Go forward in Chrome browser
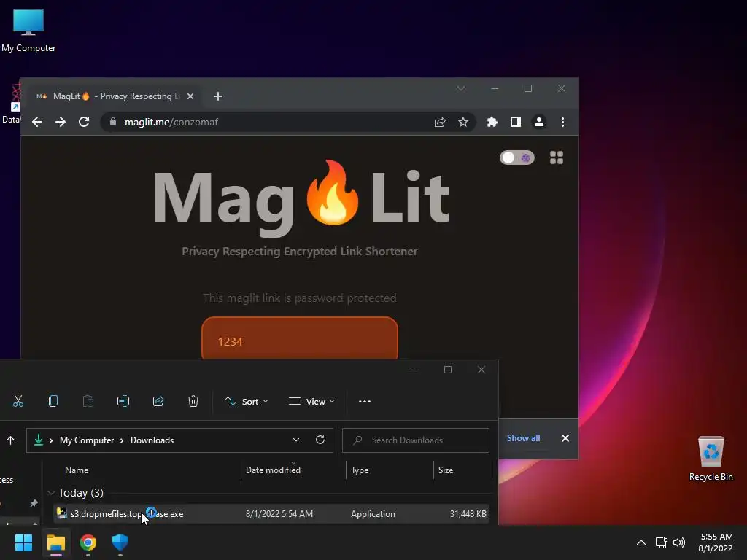 point(61,122)
